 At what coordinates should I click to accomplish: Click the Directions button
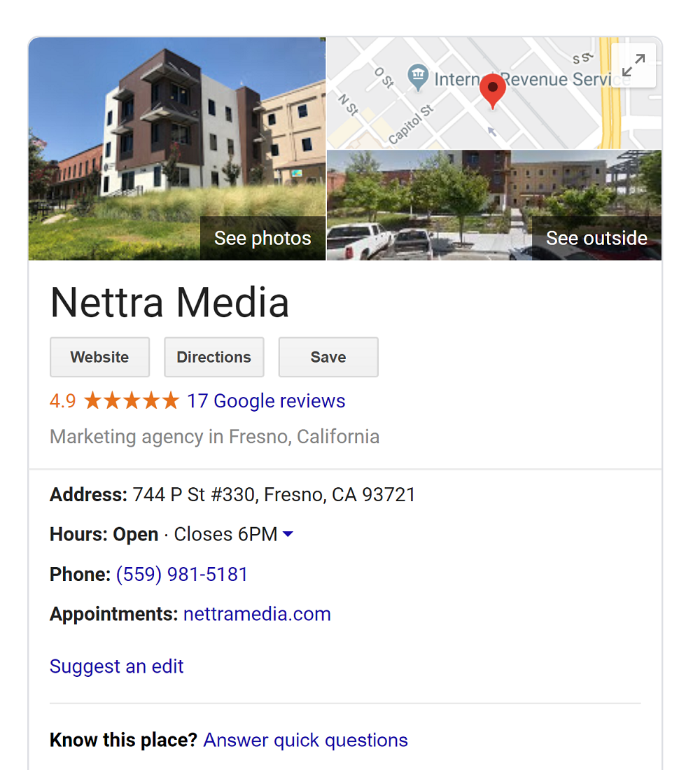coord(214,357)
